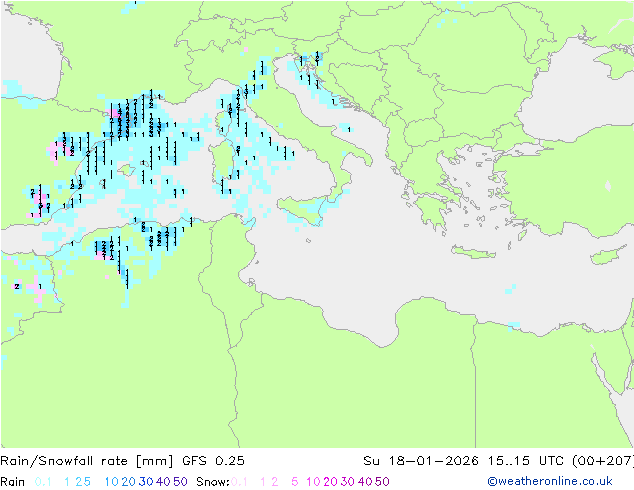
Task: Select the Snow legend 0.1 value
Action: (x=239, y=482)
